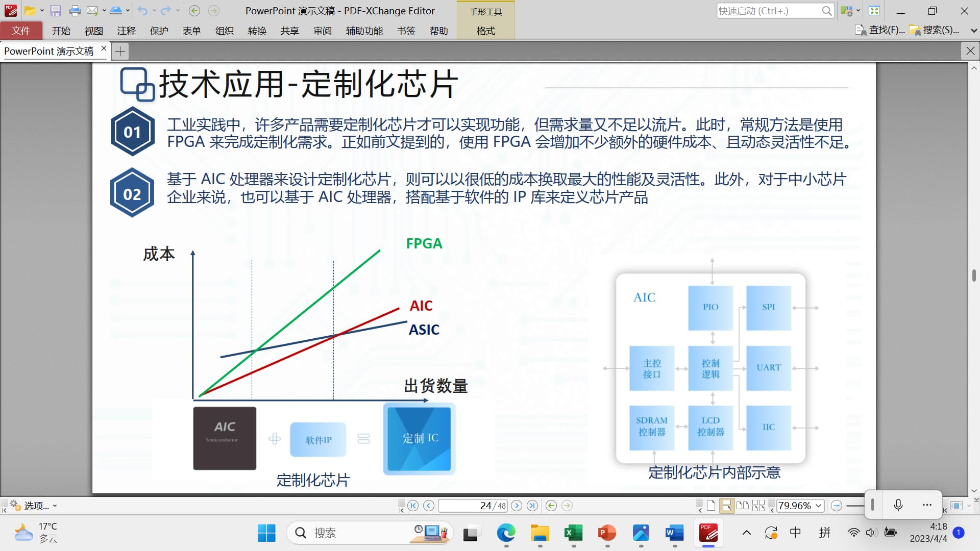This screenshot has width=980, height=551.
Task: Open the 注释 ribbon tab
Action: coord(126,31)
